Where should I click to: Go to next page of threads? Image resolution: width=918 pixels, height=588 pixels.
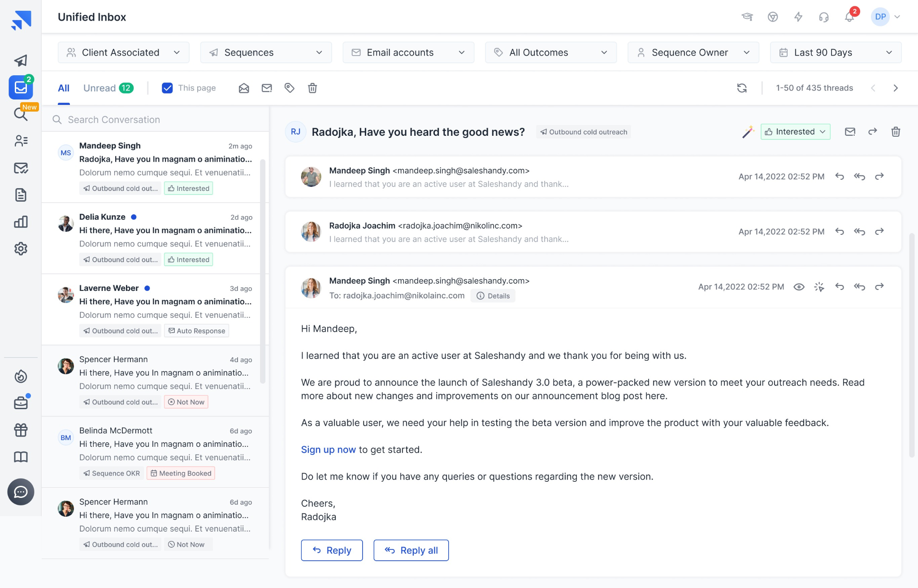[x=896, y=88]
